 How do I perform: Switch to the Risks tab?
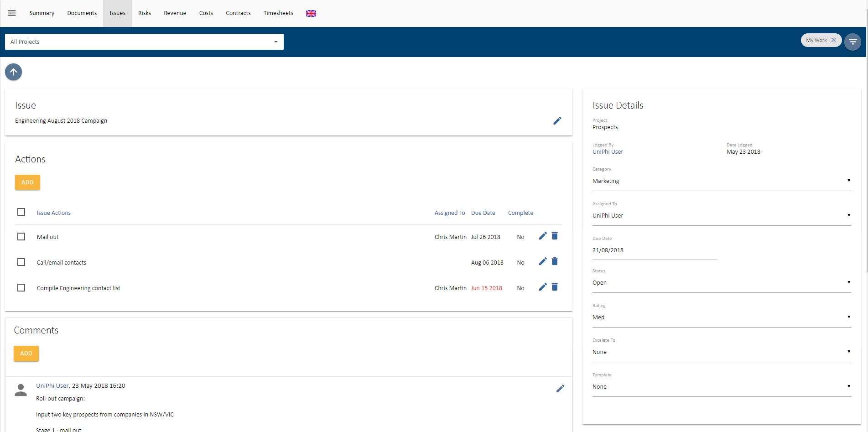145,13
